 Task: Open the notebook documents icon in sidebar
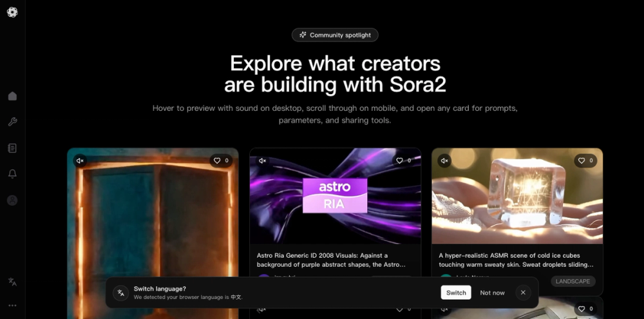coord(12,148)
